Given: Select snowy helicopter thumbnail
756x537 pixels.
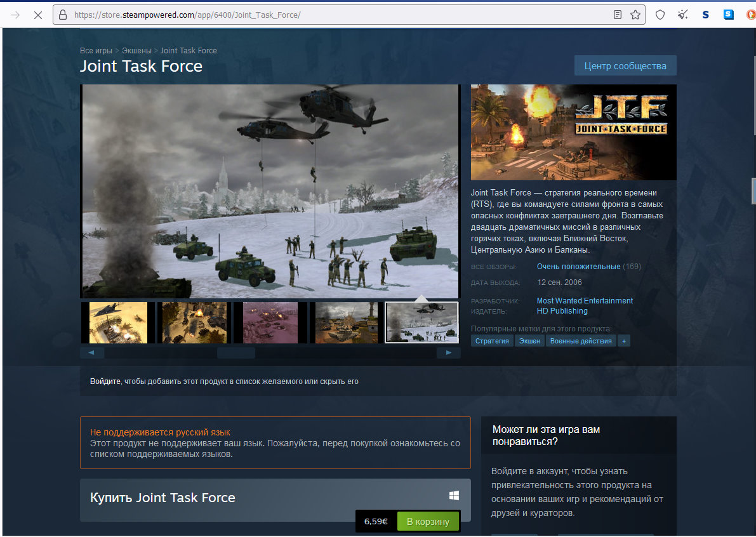Looking at the screenshot, I should pos(422,322).
